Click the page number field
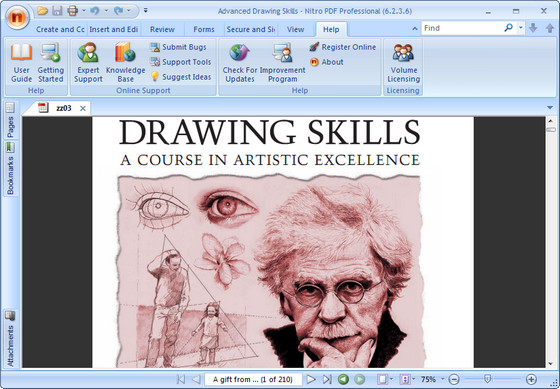 252,379
